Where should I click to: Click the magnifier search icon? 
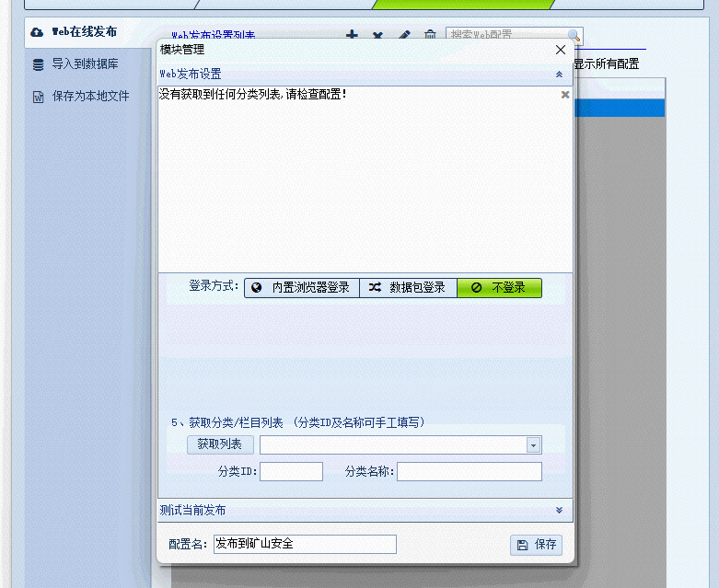click(x=574, y=36)
